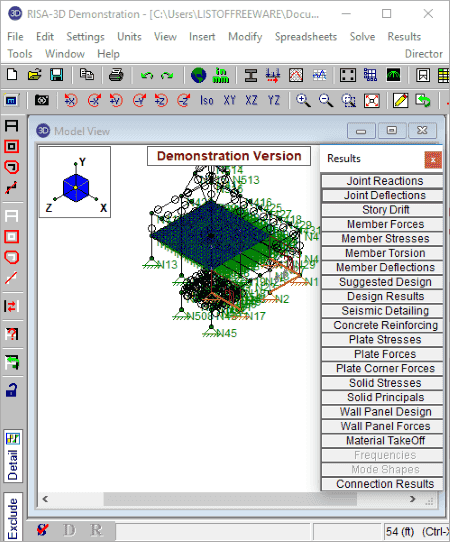Open Material TakeOff results
Image resolution: width=450 pixels, height=542 pixels.
(382, 441)
